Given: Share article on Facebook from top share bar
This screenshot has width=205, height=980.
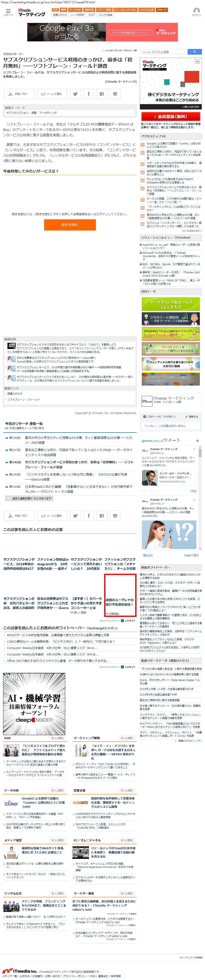Looking at the screenshot, I should coord(88,94).
